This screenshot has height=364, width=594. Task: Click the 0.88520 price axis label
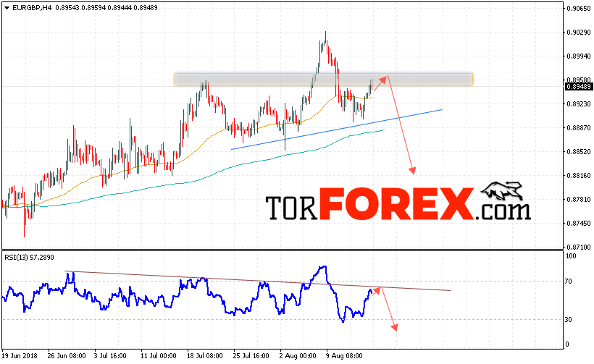[x=579, y=152]
